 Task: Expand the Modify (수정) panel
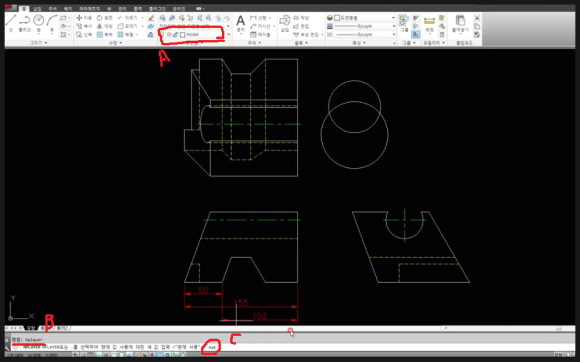click(x=115, y=43)
